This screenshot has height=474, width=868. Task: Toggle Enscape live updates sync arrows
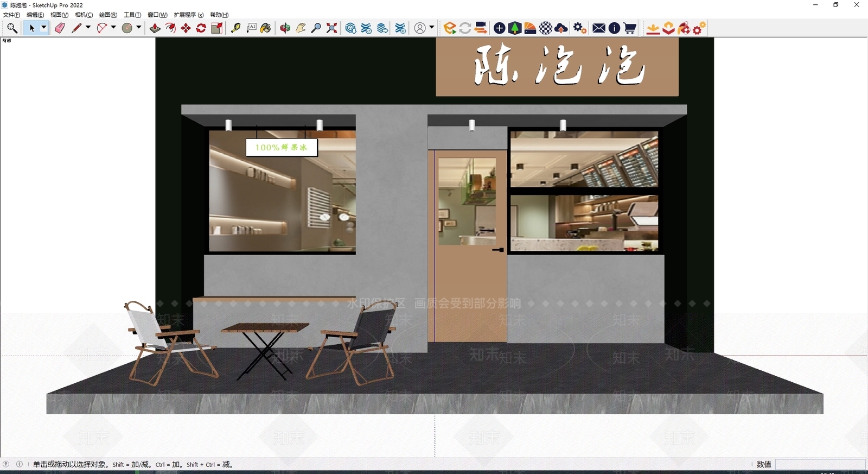point(465,28)
